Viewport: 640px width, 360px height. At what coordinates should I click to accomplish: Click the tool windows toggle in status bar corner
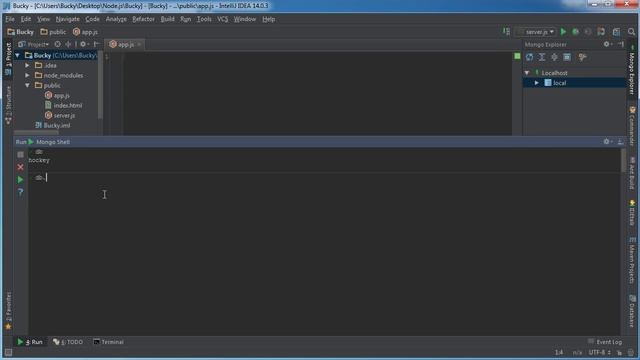click(x=8, y=353)
